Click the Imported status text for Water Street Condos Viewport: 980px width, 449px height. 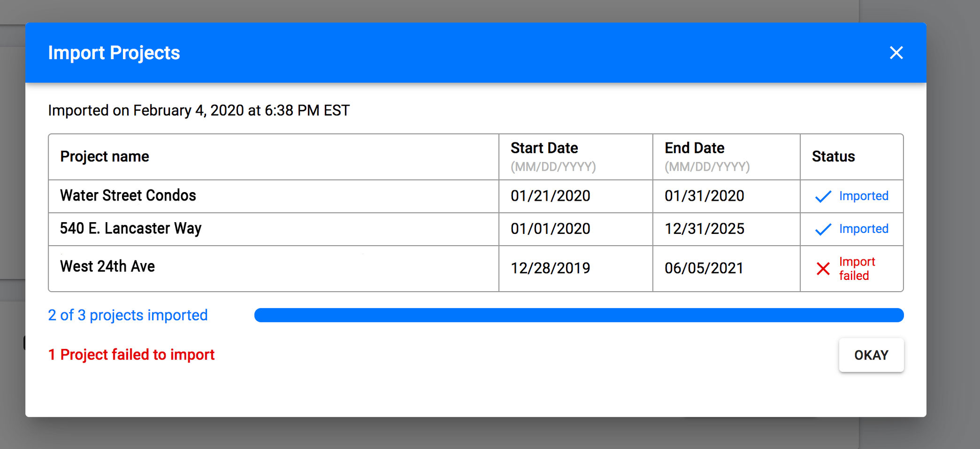(x=864, y=196)
